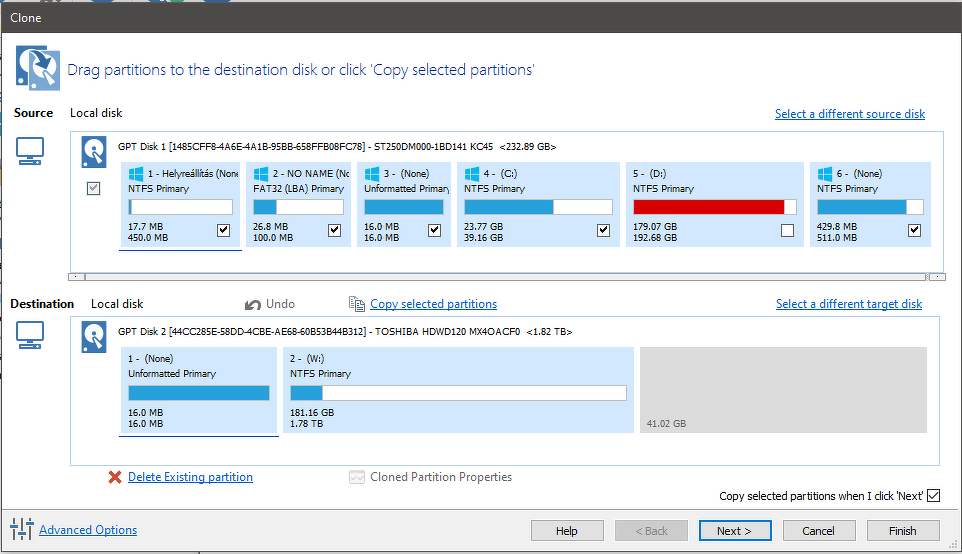Click the Copy selected partitions icon
Viewport: 962px width, 554px height.
point(357,304)
